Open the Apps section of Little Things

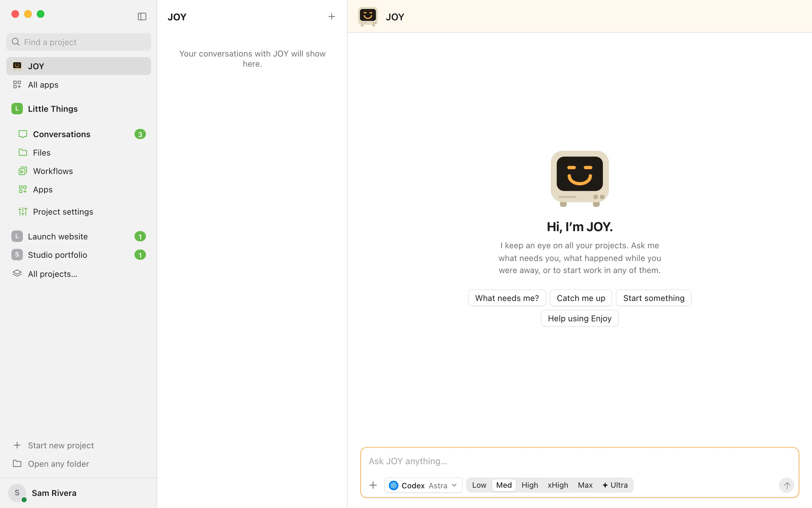[x=79, y=190]
